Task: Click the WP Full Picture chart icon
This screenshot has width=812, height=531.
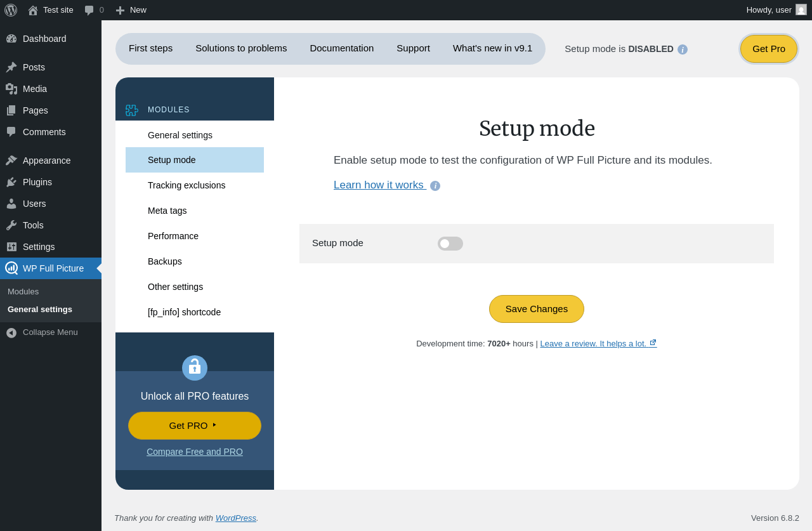Action: (x=11, y=268)
